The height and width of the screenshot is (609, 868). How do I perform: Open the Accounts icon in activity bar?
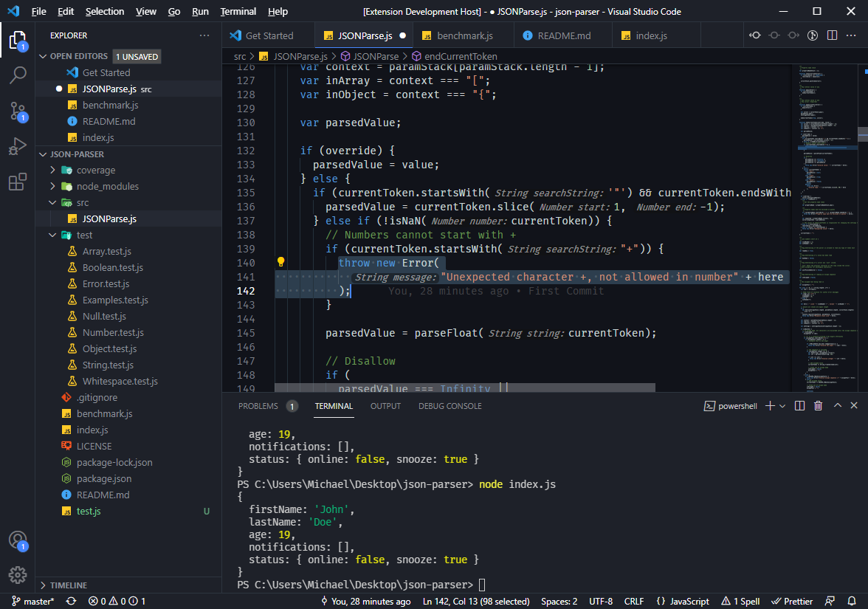click(x=18, y=540)
